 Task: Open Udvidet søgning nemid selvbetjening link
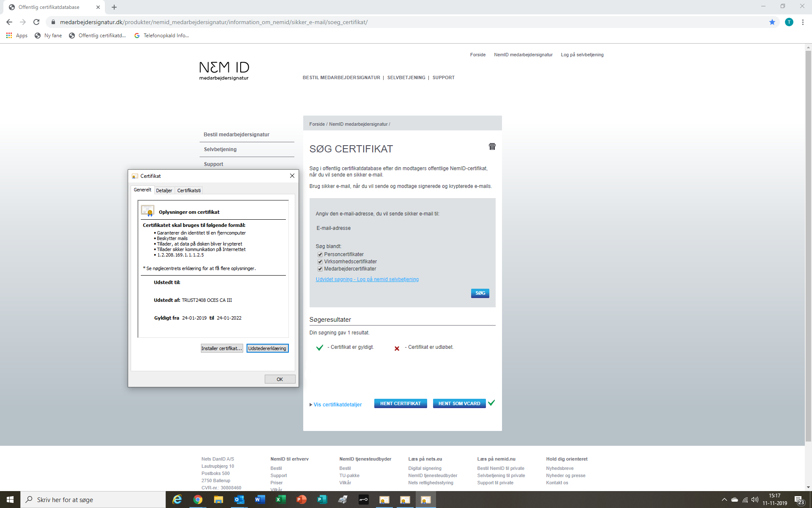click(367, 279)
